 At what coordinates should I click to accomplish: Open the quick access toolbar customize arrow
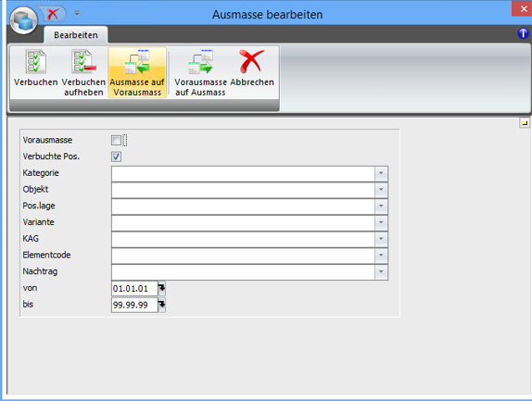(x=77, y=14)
